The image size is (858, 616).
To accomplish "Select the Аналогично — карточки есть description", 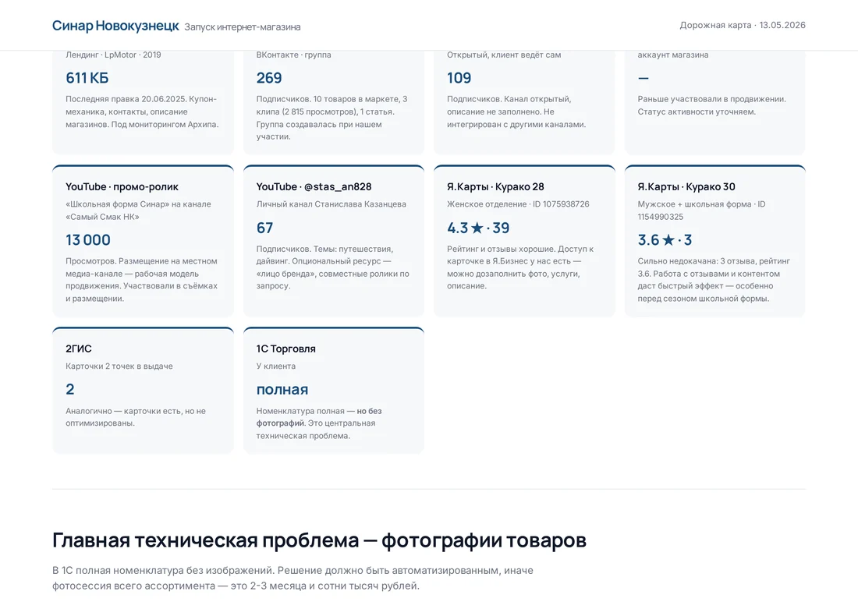I will point(136,417).
